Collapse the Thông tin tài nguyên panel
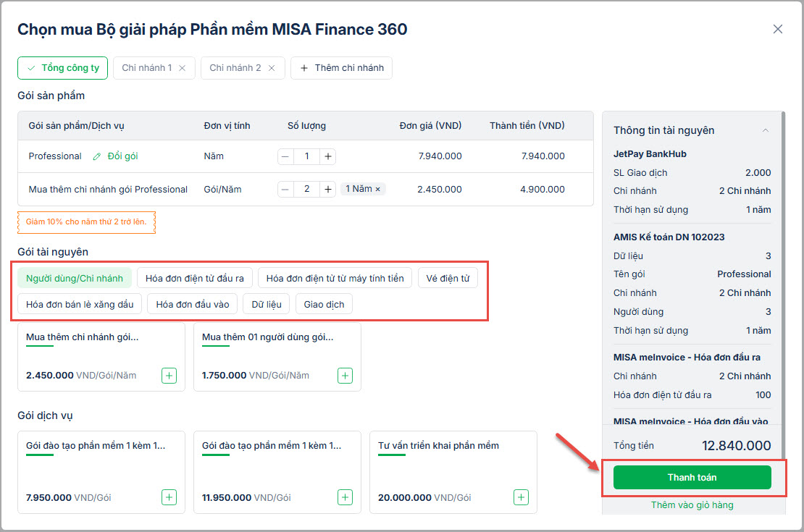 [x=766, y=130]
